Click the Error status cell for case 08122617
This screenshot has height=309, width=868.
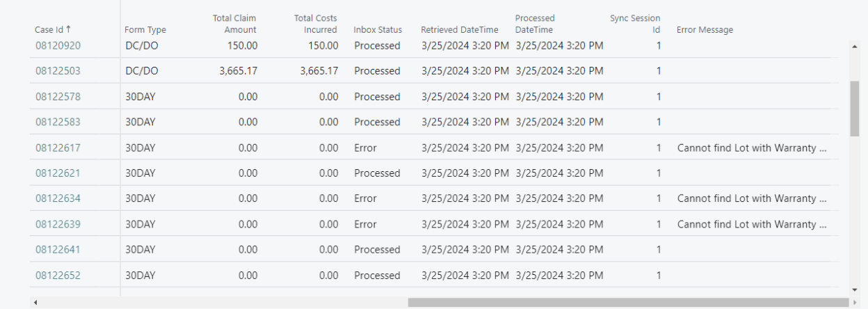click(x=365, y=148)
